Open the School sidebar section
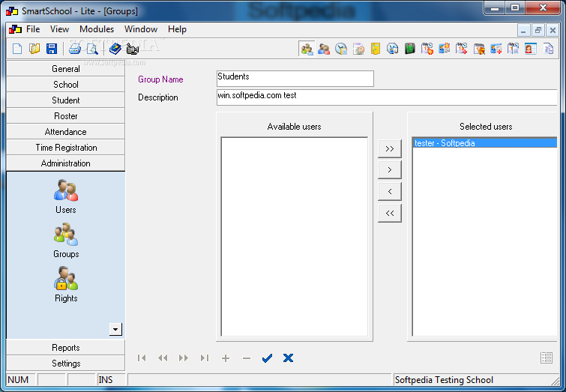The width and height of the screenshot is (566, 392). (x=66, y=85)
